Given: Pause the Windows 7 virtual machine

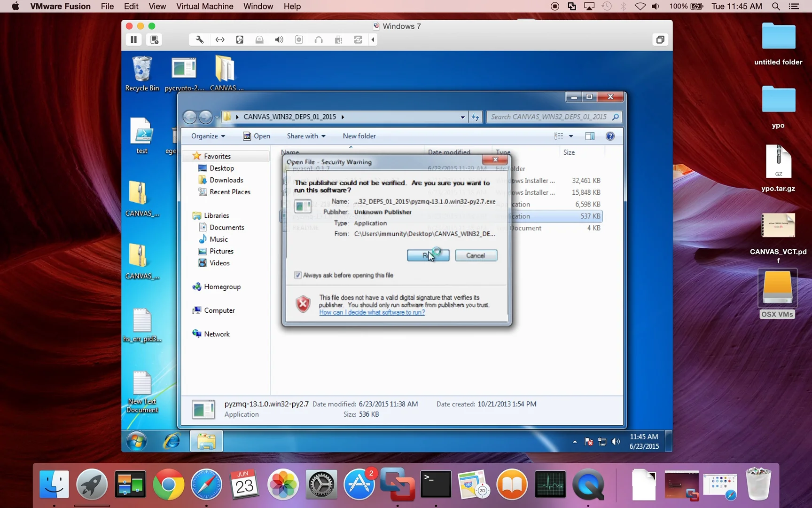Looking at the screenshot, I should [134, 40].
